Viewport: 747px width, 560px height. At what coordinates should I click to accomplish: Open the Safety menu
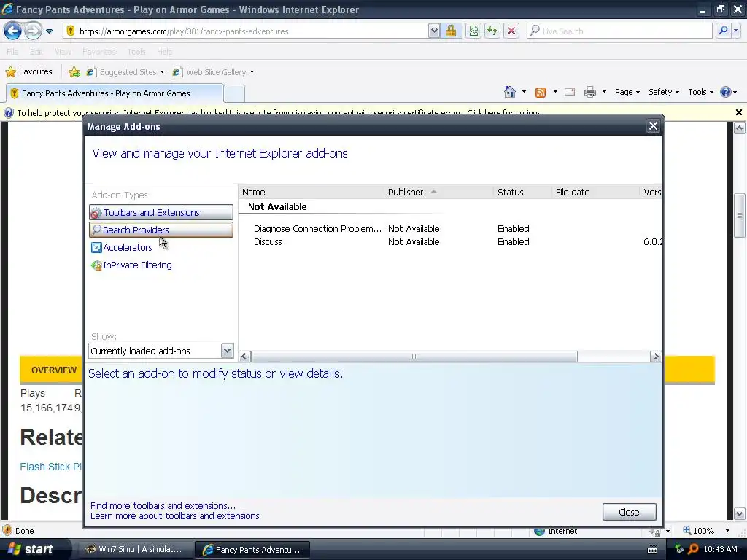(664, 92)
